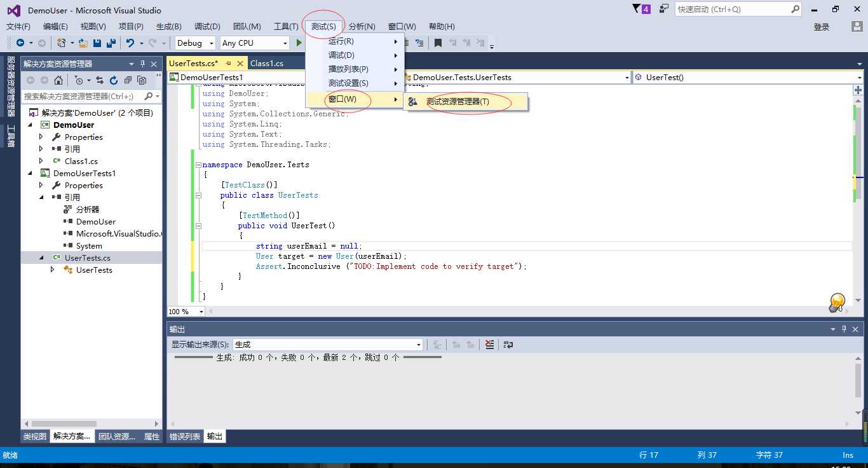
Task: Open the 生成(B) menu
Action: [169, 27]
